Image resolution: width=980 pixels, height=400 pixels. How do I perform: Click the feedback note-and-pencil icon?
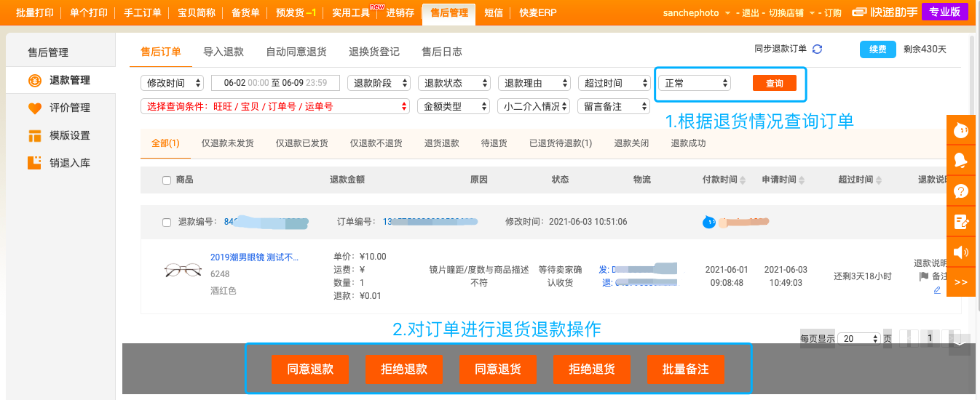[x=960, y=222]
